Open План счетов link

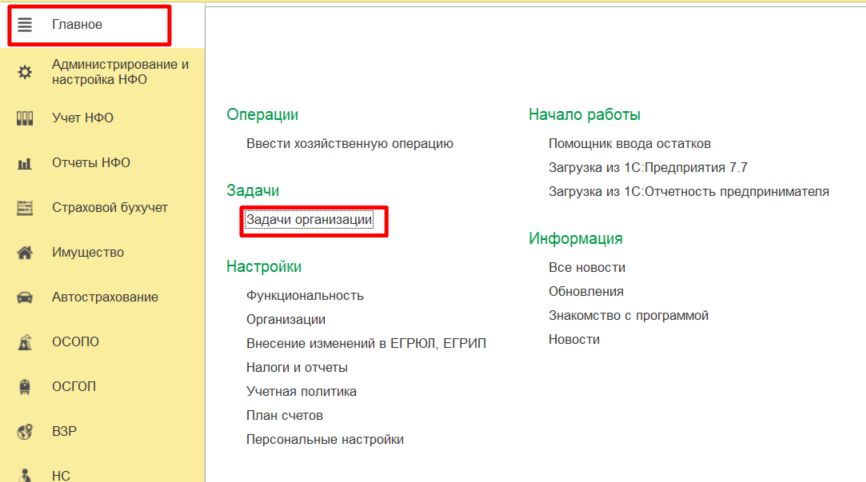pyautogui.click(x=284, y=415)
